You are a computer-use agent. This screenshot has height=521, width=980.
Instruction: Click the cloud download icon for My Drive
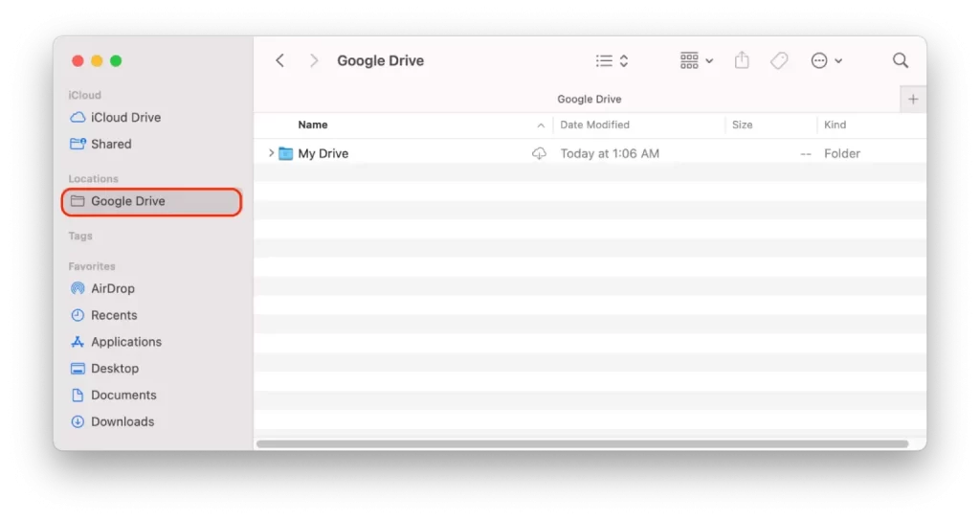point(539,153)
